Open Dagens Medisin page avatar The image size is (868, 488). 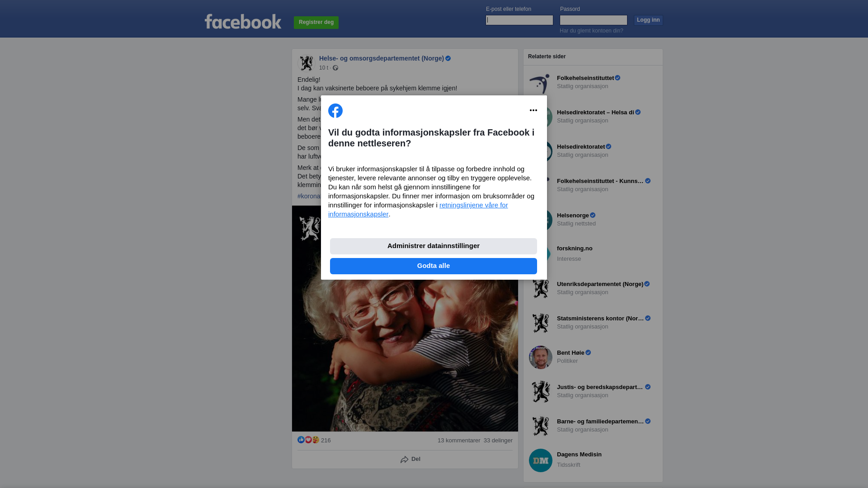tap(541, 460)
